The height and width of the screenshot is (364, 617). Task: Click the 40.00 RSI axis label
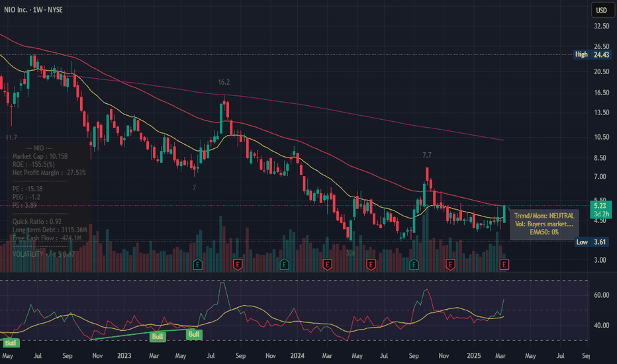tap(602, 326)
